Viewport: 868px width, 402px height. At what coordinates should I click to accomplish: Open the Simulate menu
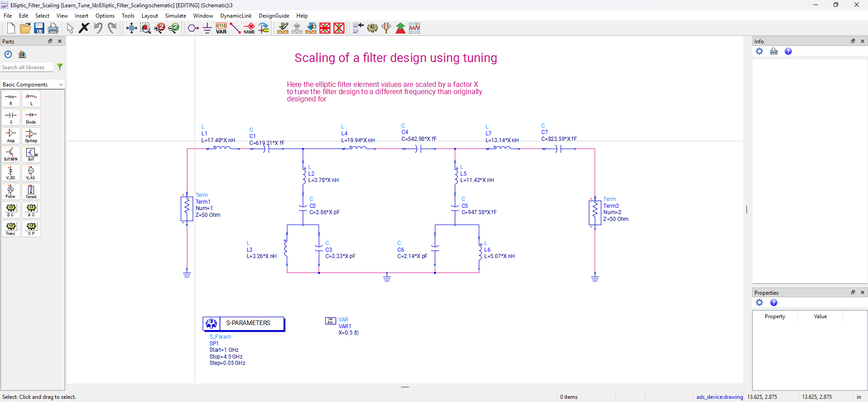coord(176,15)
